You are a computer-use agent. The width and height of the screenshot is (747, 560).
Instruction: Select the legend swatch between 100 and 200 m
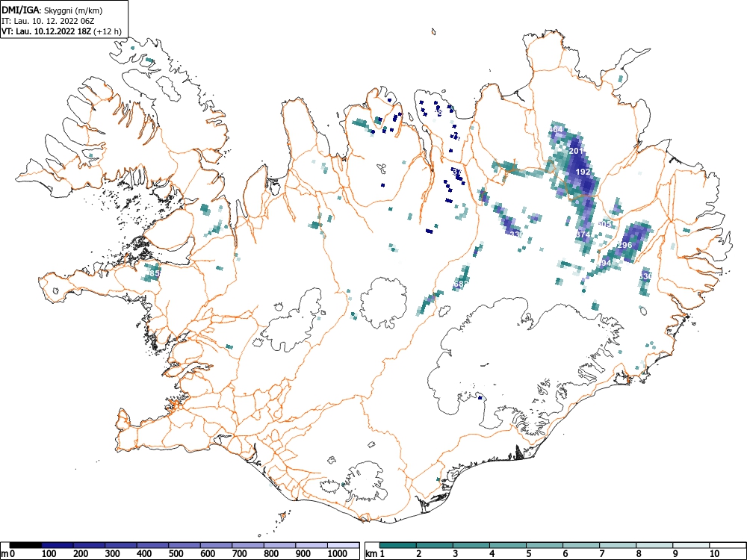tap(58, 545)
